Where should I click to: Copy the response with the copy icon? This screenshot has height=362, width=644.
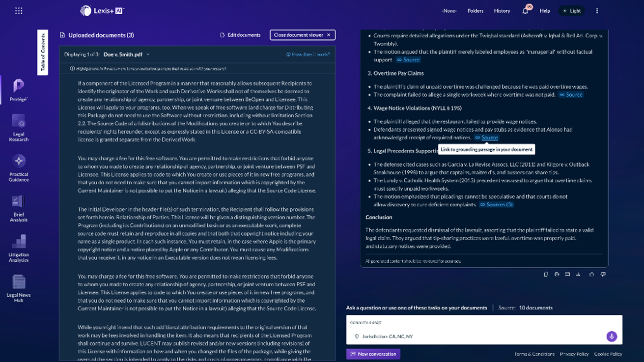click(546, 275)
